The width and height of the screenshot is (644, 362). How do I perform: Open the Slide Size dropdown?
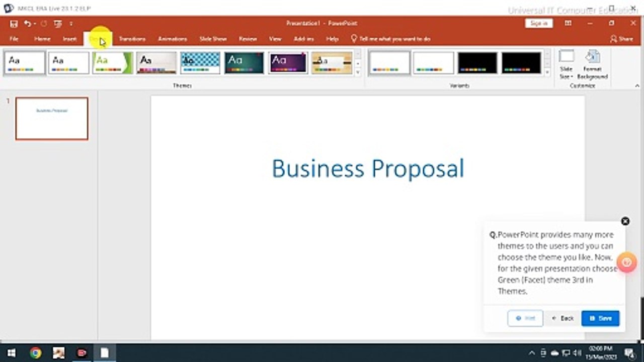(566, 65)
